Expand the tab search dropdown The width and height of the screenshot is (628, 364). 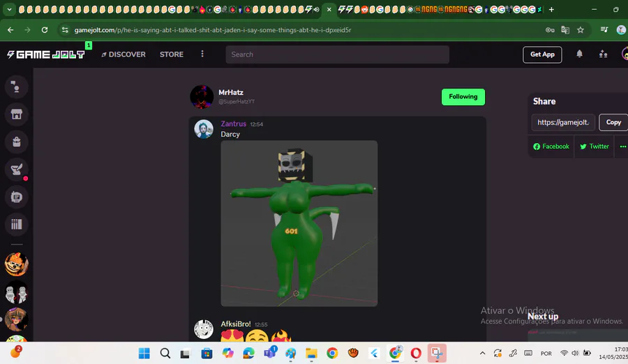pos(9,10)
